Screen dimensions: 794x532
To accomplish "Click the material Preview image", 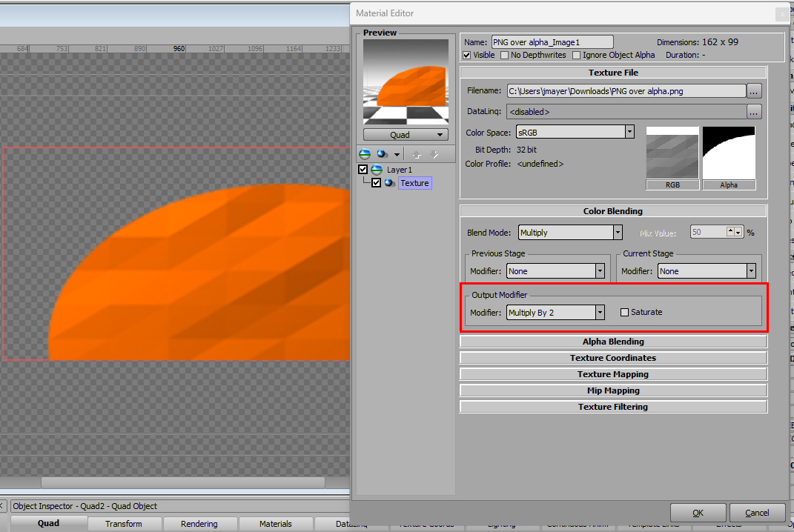I will coord(406,82).
